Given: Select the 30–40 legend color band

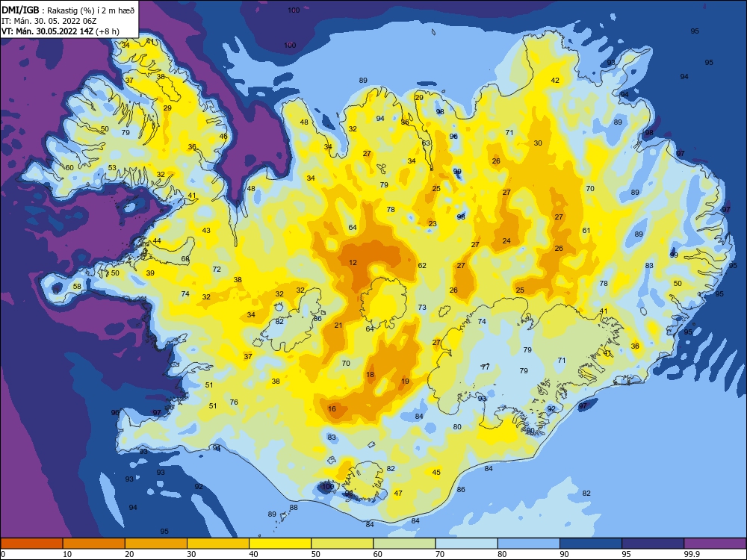Looking at the screenshot, I should pos(218,544).
